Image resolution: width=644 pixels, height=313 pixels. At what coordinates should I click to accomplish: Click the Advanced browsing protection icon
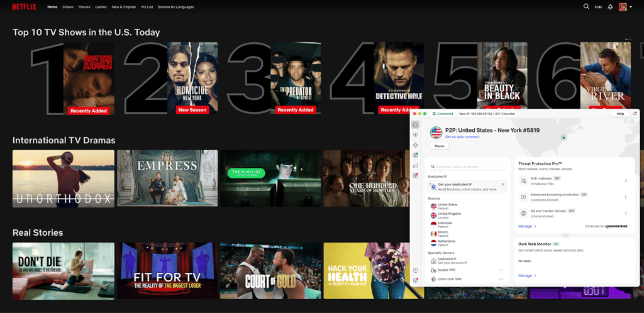(x=524, y=197)
